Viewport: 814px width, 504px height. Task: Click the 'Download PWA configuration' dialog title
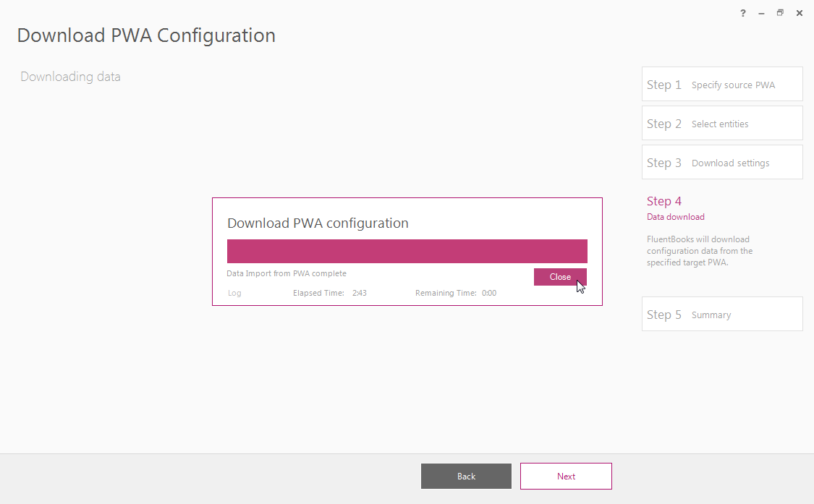(x=318, y=223)
